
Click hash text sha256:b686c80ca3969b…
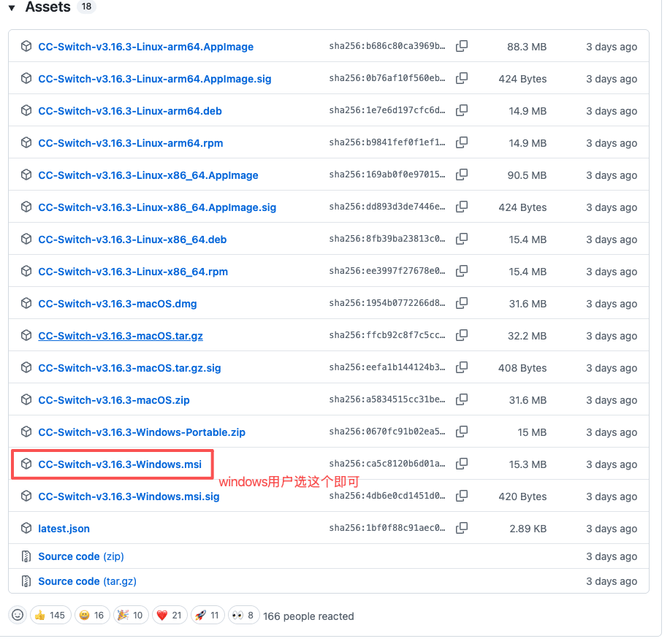tap(387, 46)
